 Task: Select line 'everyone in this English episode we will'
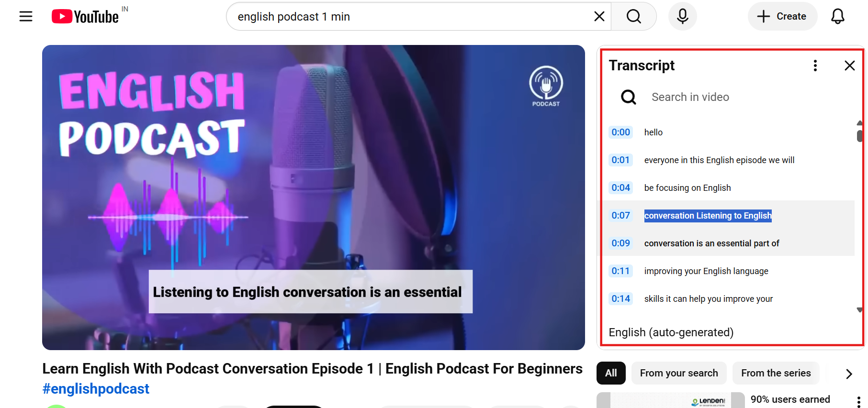(x=719, y=160)
